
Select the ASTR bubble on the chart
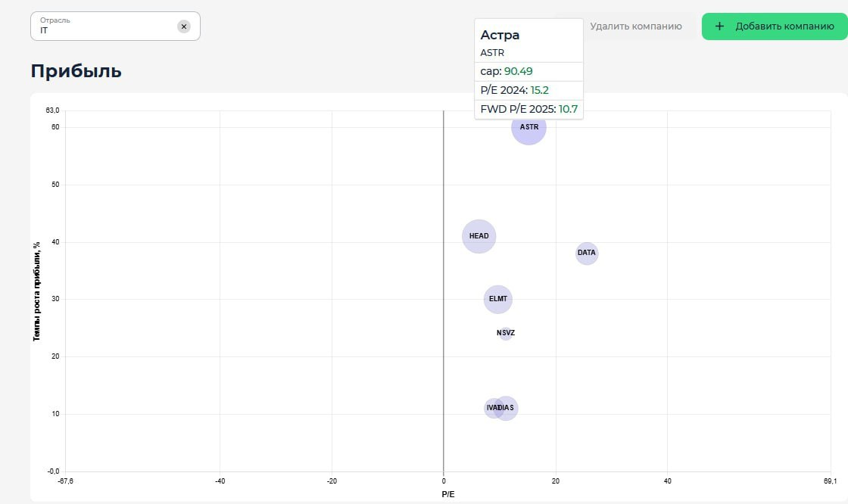[x=529, y=127]
